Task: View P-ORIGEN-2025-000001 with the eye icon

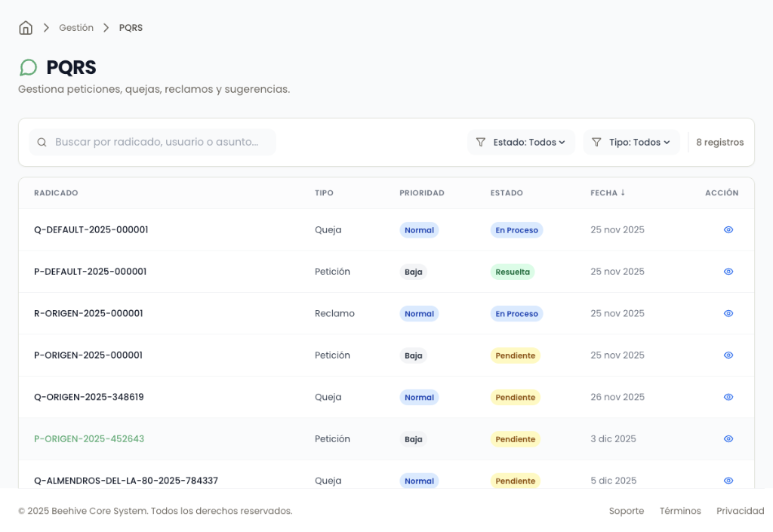Action: click(728, 355)
